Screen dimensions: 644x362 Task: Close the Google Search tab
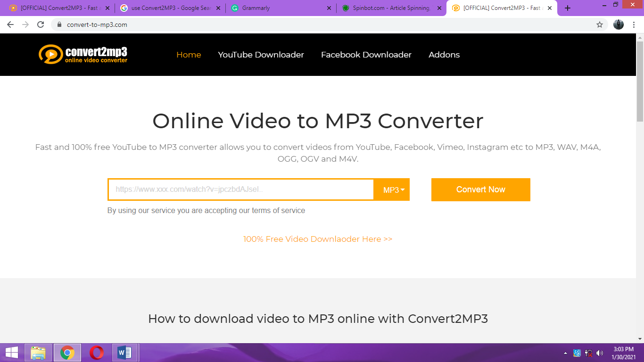[218, 8]
